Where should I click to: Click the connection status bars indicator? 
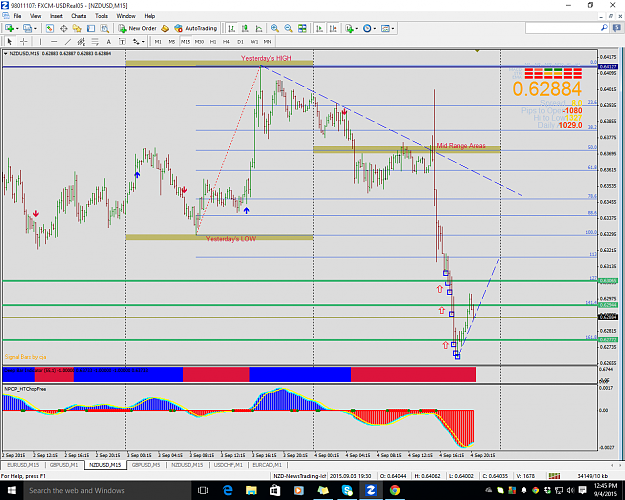[554, 476]
